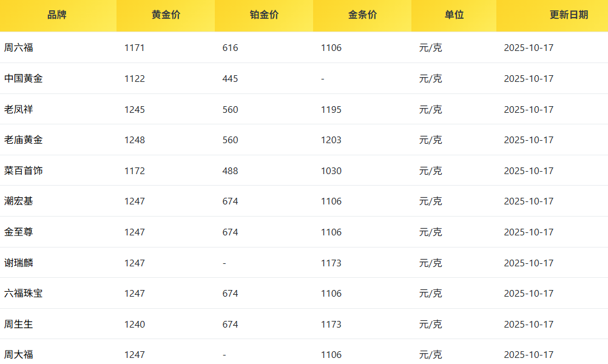The image size is (608, 364).
Task: Click 菜百首饰 gold bar price 1030
Action: click(x=331, y=171)
